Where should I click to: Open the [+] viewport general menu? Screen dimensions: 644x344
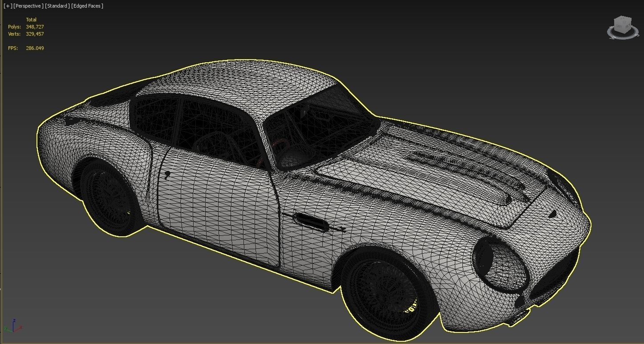pyautogui.click(x=8, y=6)
